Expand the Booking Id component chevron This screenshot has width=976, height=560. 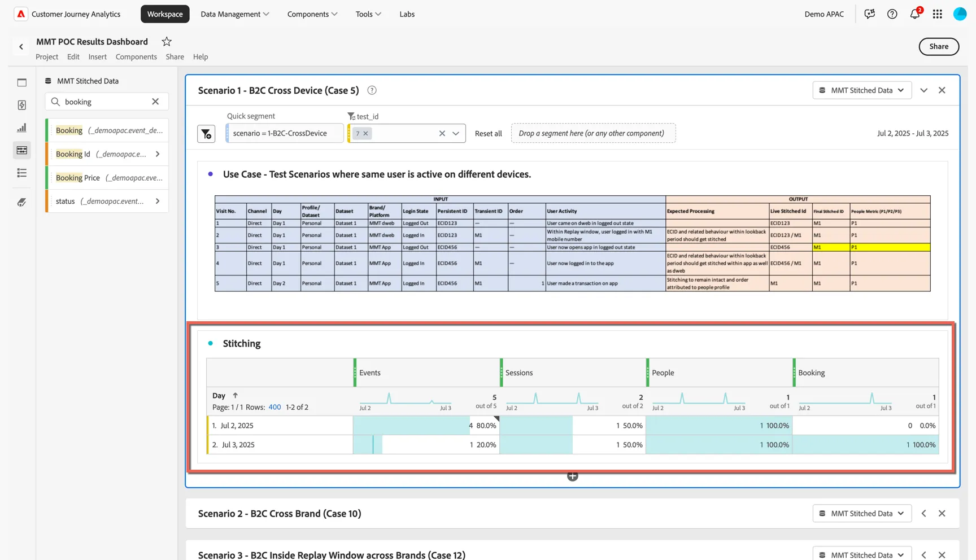pos(158,154)
